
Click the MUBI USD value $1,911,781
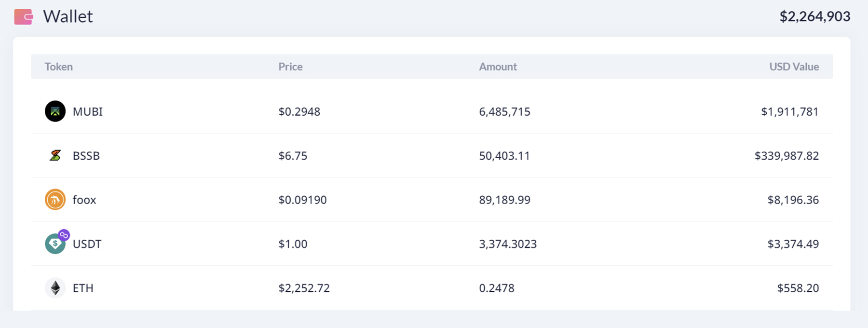click(789, 111)
